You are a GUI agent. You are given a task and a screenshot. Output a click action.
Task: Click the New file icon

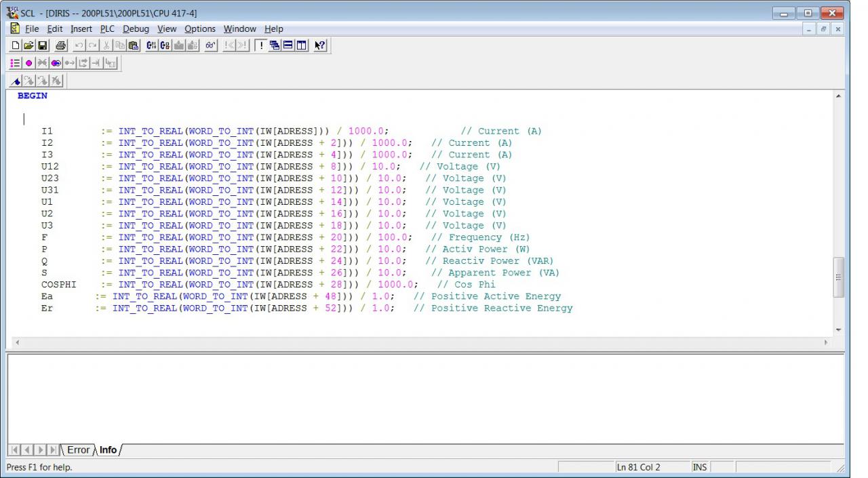coord(16,45)
